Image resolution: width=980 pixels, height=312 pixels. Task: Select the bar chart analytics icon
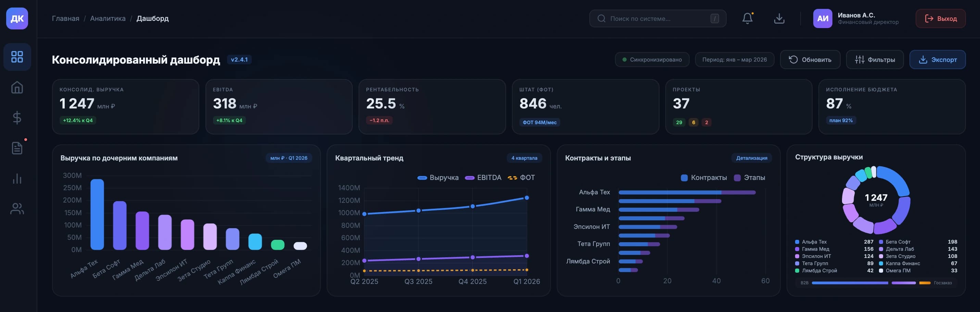point(17,179)
